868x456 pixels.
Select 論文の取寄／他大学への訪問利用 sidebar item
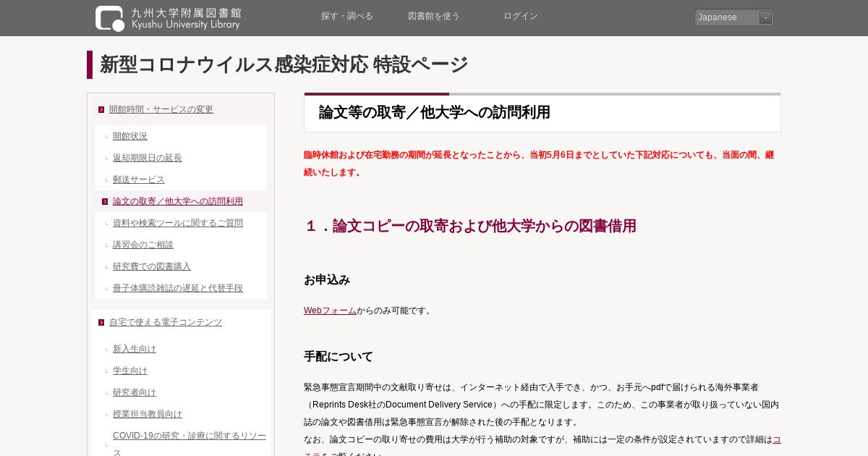click(x=178, y=201)
